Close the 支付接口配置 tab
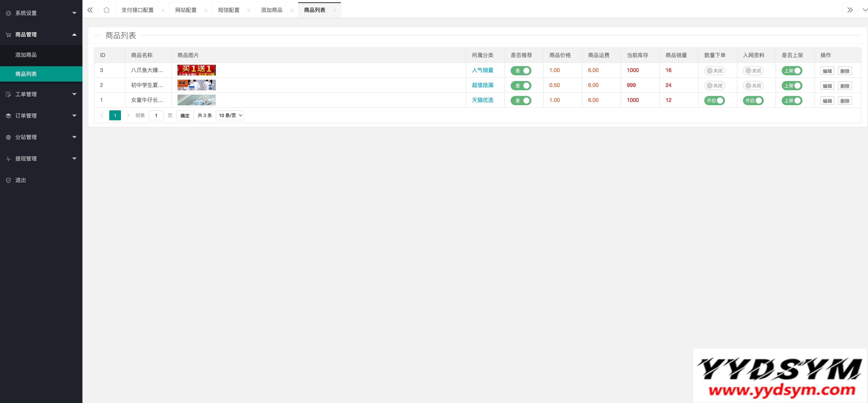868x403 pixels. point(163,10)
